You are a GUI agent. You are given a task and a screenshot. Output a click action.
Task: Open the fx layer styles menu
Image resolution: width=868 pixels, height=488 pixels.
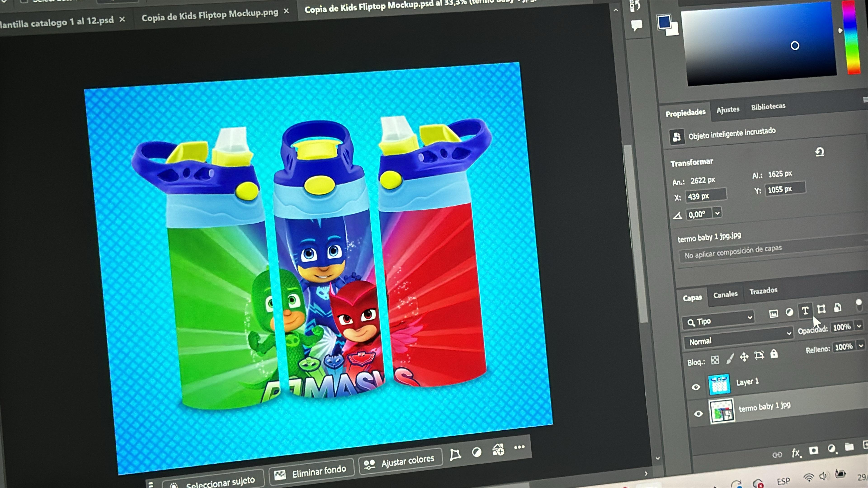point(796,453)
